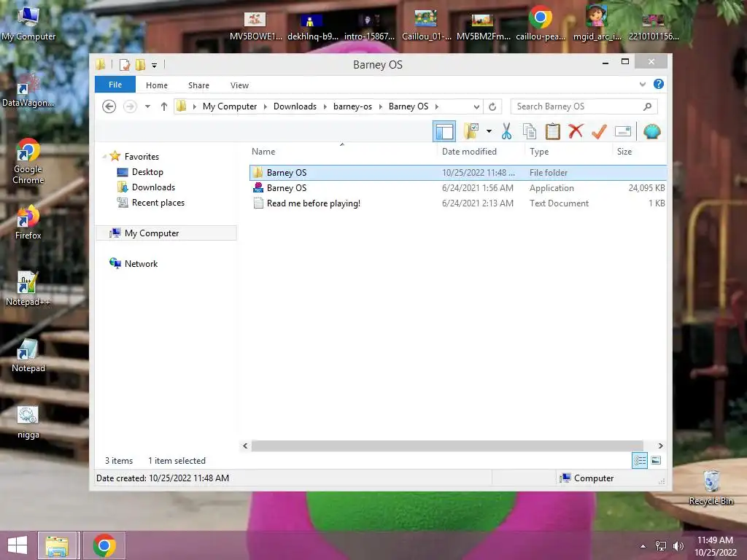
Task: Open the Classic Shell settings shell icon
Action: click(651, 131)
